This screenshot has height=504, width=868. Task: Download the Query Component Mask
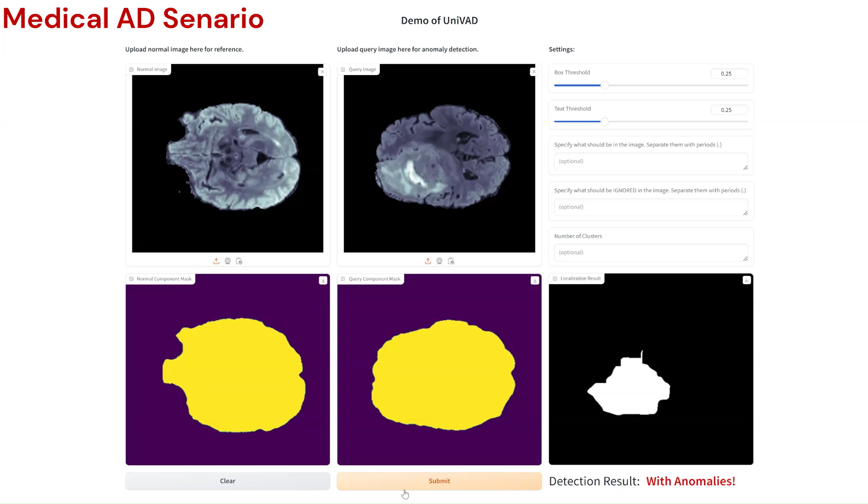(x=535, y=280)
